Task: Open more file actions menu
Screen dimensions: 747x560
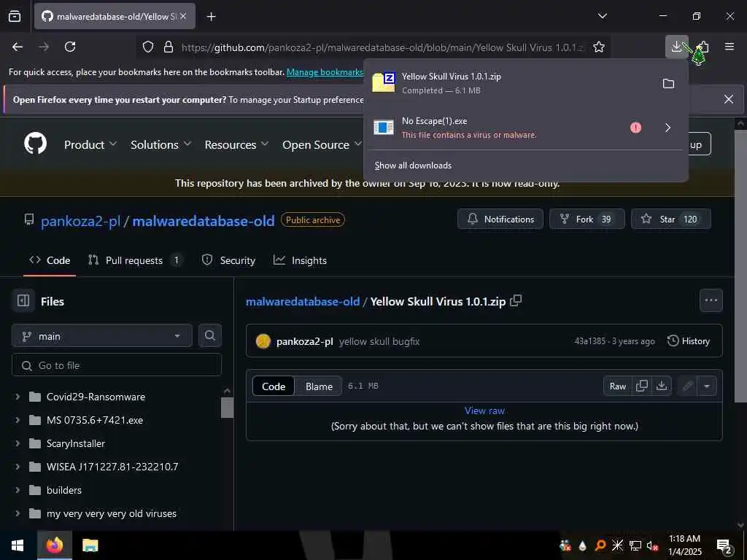Action: click(x=711, y=300)
